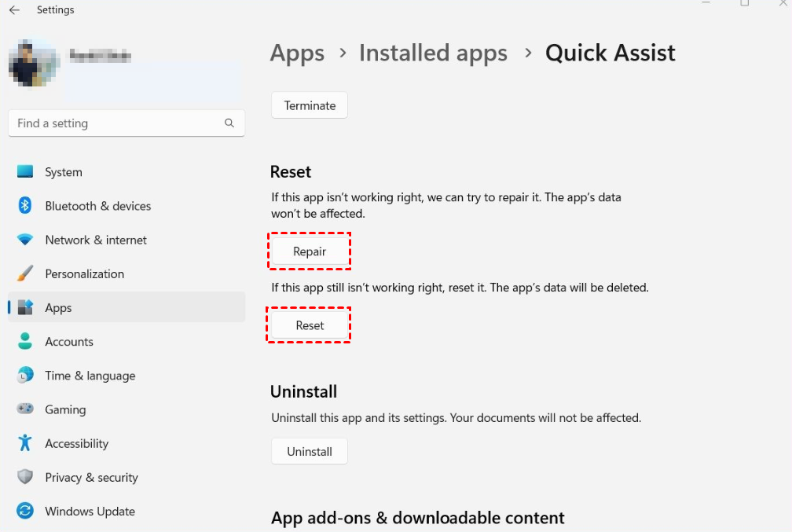Navigate to Installed apps breadcrumb
This screenshot has width=792, height=532.
pyautogui.click(x=433, y=53)
